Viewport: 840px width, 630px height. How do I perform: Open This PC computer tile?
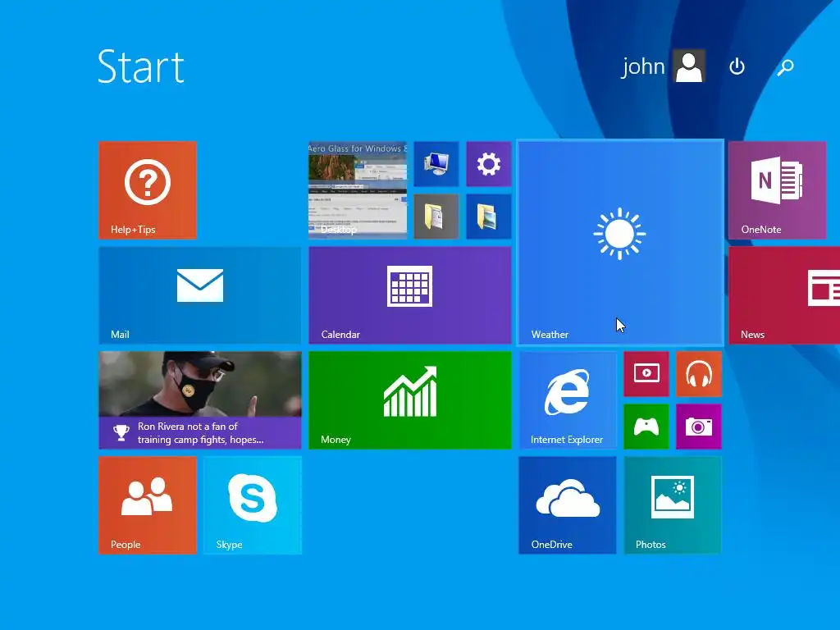point(436,164)
